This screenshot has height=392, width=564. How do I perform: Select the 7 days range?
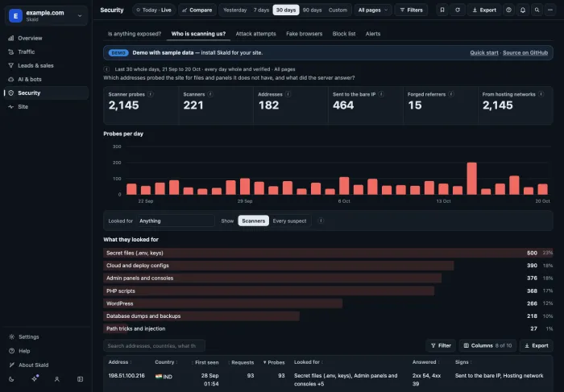[261, 10]
